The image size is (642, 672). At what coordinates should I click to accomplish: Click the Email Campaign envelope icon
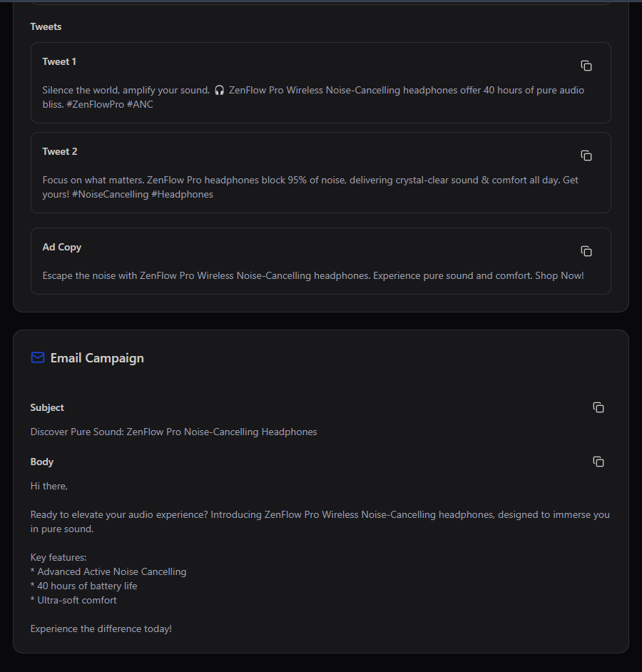tap(38, 357)
